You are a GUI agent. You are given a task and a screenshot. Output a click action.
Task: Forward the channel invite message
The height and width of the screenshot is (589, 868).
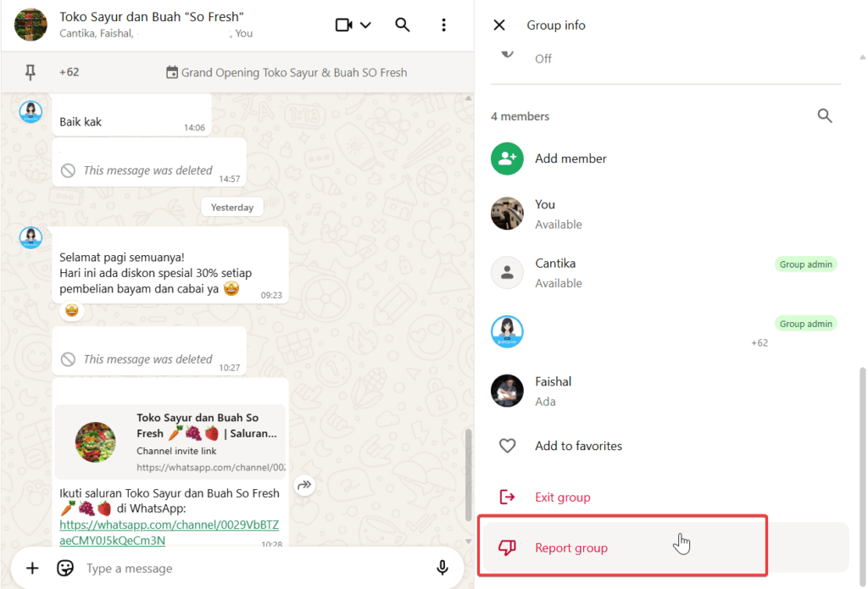coord(304,486)
